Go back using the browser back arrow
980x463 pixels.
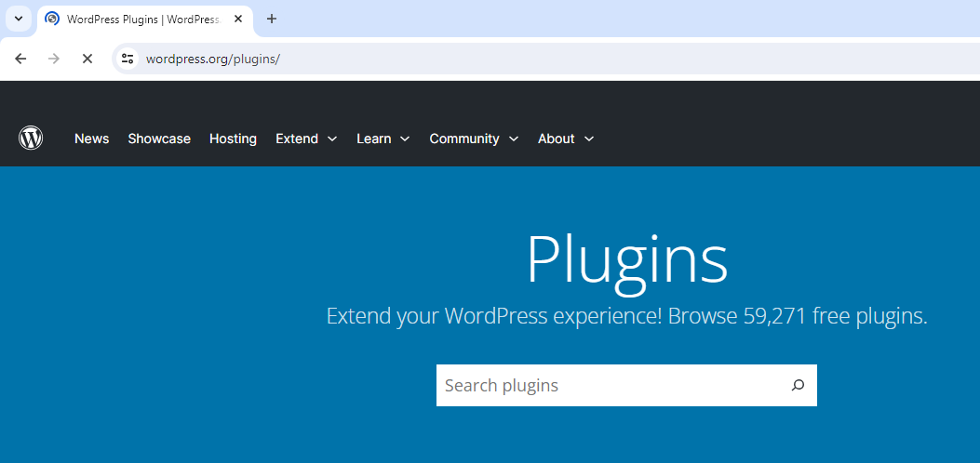tap(20, 59)
